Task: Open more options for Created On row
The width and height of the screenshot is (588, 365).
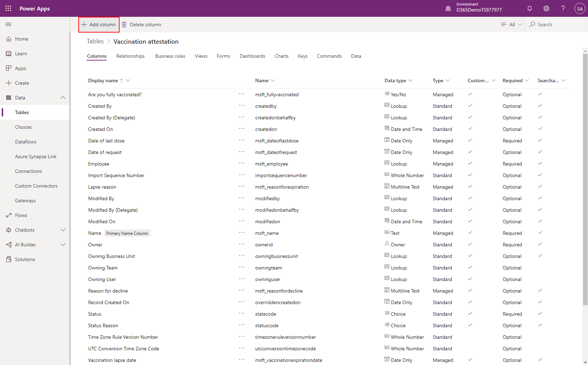Action: (242, 129)
